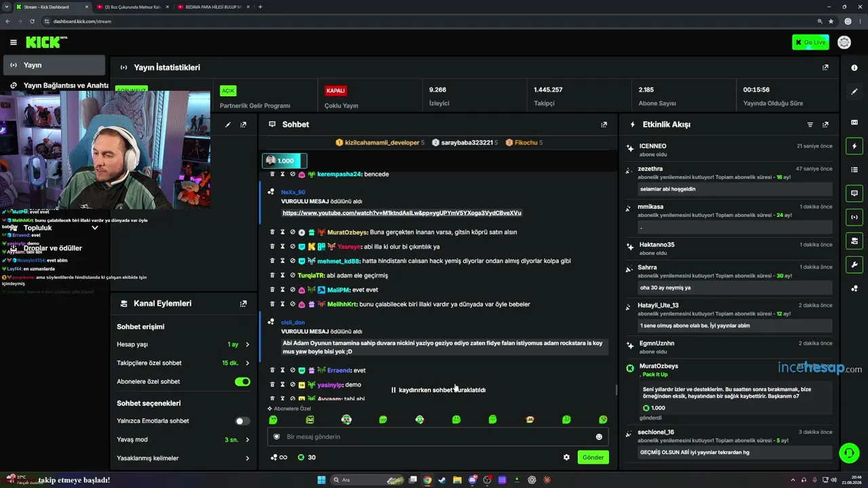
Task: Pop out the Kanal Eylemleri panel
Action: click(x=243, y=304)
